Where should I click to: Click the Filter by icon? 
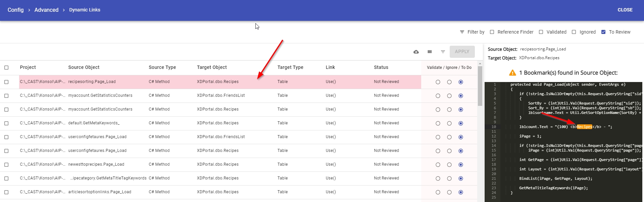point(462,32)
